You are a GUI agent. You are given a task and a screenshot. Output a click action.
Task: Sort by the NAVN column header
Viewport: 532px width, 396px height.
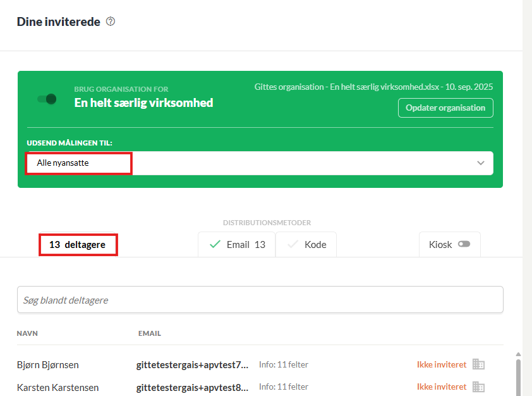click(27, 333)
